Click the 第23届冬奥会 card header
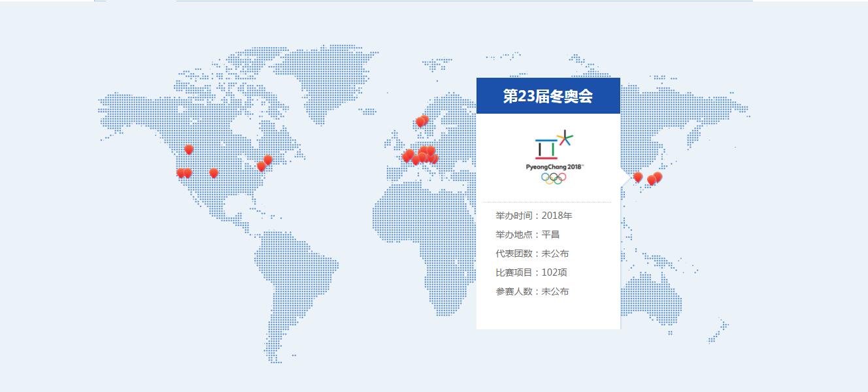The height and width of the screenshot is (392, 868). [x=548, y=96]
